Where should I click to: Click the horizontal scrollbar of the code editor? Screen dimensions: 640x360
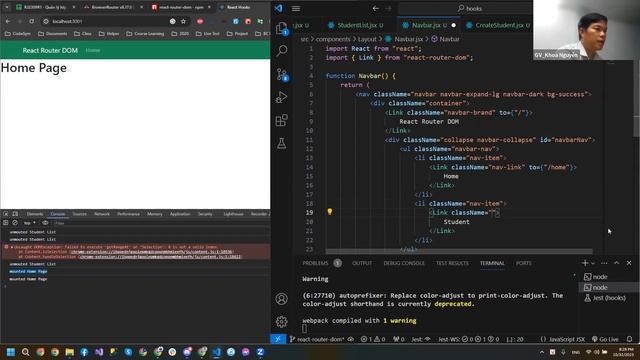point(459,251)
